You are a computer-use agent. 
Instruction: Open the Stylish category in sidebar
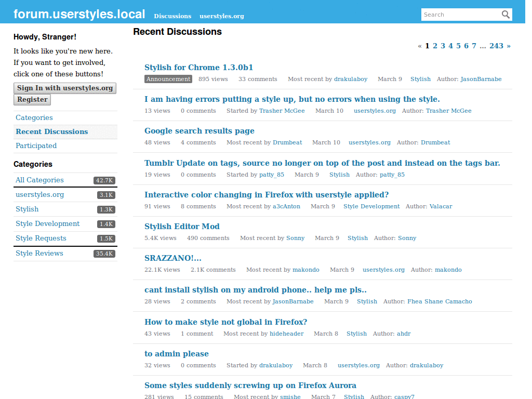coord(27,209)
